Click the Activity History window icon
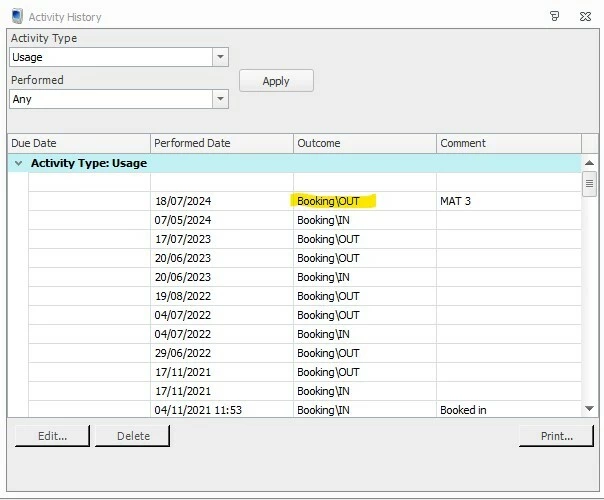 (x=16, y=16)
